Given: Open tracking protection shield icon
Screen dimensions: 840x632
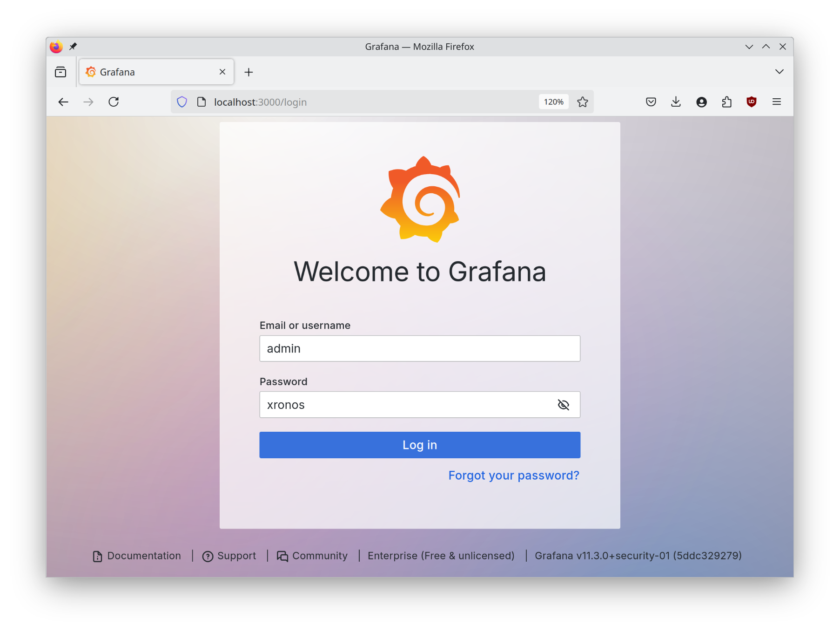Looking at the screenshot, I should click(x=182, y=102).
